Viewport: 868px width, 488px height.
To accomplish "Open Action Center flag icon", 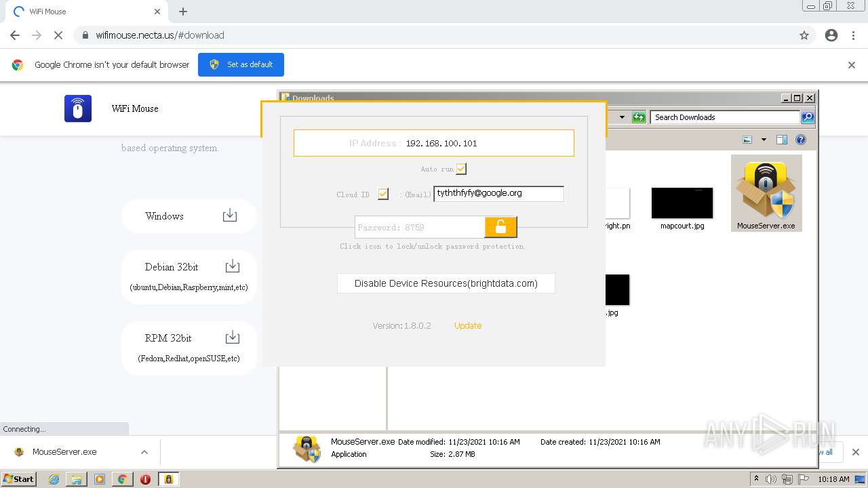I will point(804,479).
